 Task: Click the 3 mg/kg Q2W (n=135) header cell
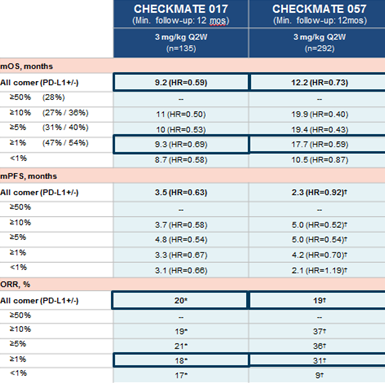click(181, 43)
